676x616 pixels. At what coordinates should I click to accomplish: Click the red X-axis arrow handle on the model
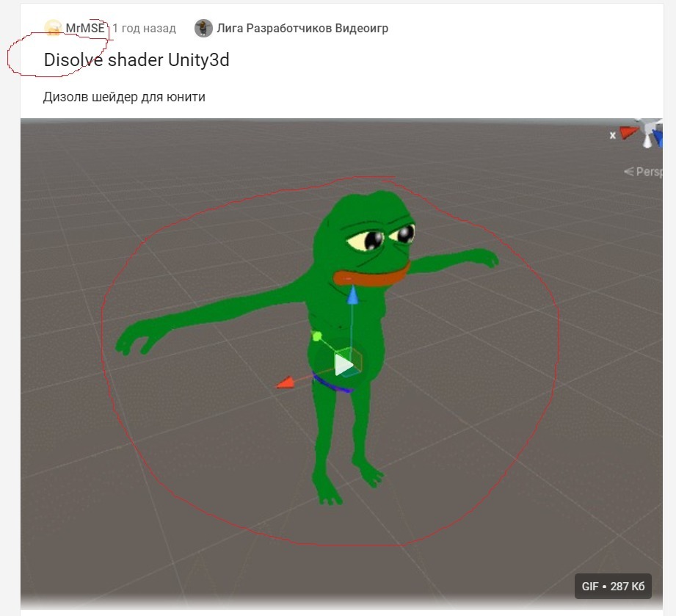286,383
